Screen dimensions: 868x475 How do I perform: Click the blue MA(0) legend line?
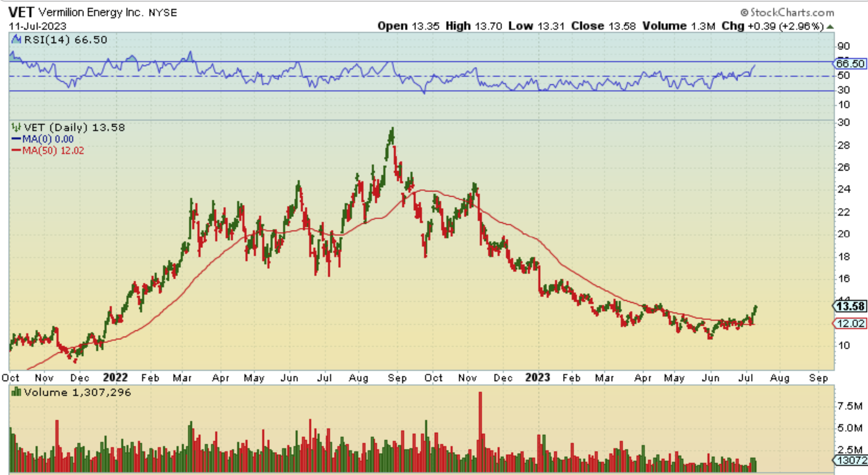pos(16,139)
